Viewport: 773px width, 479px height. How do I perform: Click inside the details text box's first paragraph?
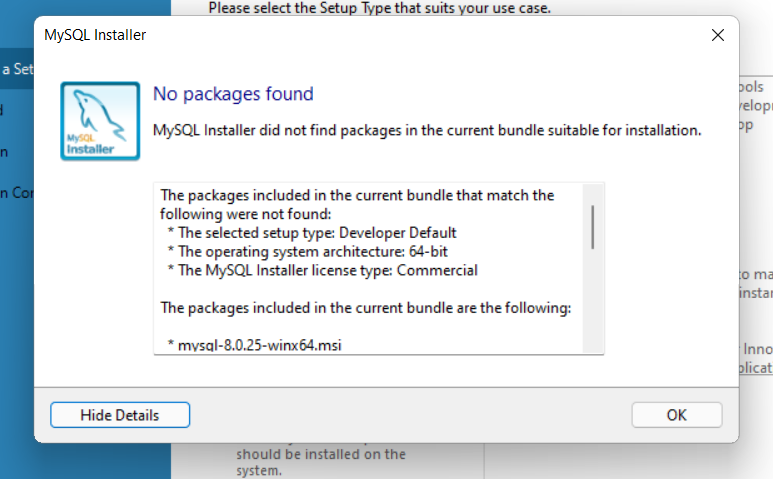(357, 205)
